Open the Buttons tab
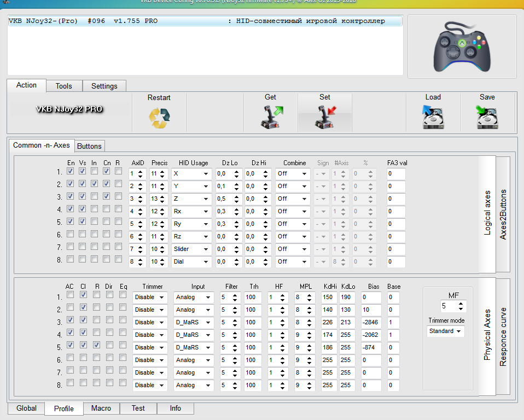 click(x=89, y=147)
